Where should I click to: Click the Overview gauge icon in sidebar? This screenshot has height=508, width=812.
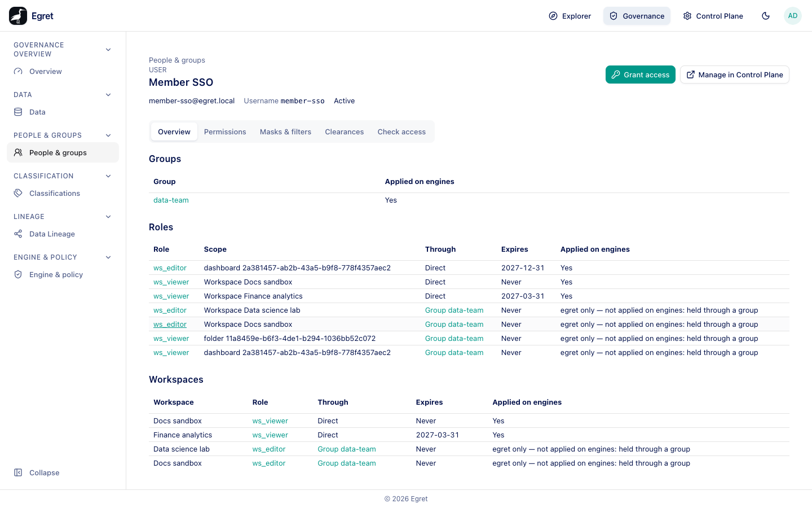tap(18, 72)
